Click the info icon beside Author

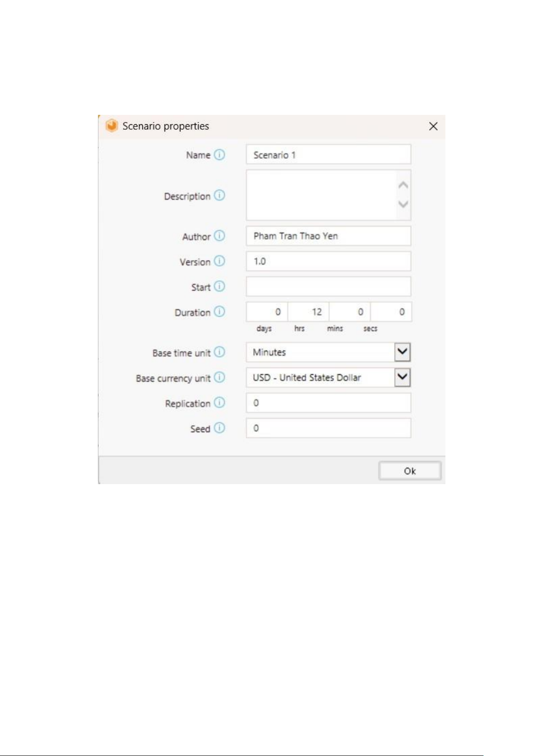pos(219,236)
